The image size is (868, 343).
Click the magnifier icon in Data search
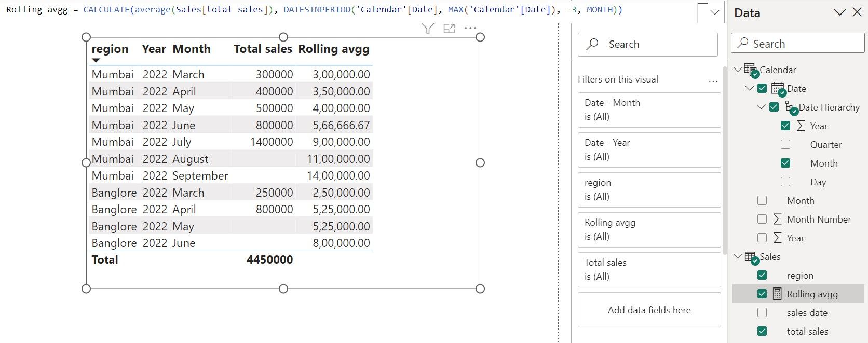743,43
